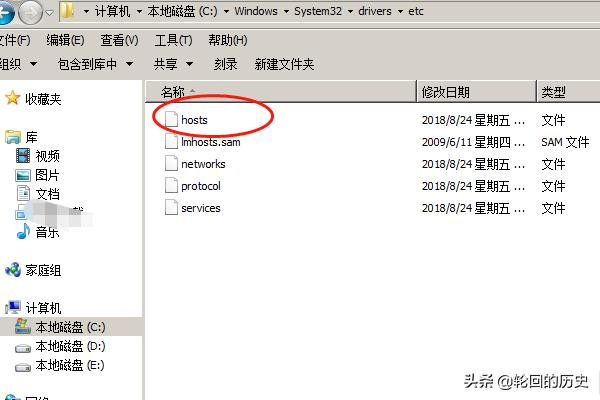Expand dropdown arrow before etc in path
The width and height of the screenshot is (600, 400).
[x=400, y=11]
